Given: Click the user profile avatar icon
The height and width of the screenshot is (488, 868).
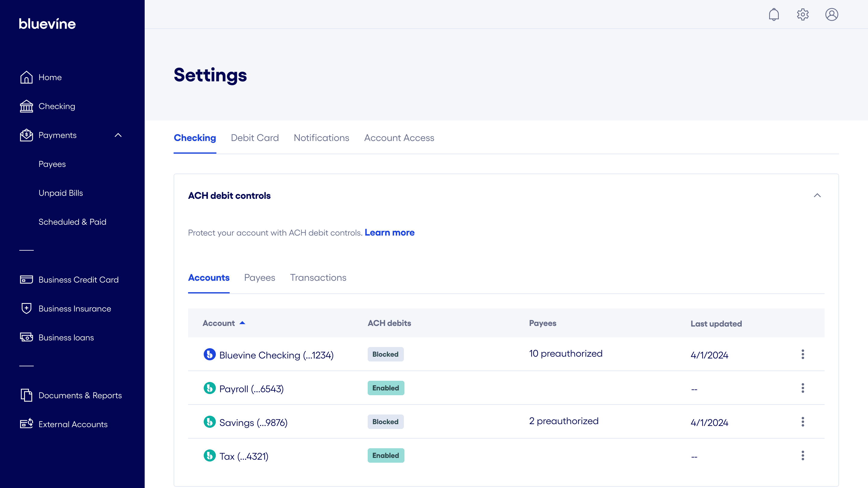Looking at the screenshot, I should (x=831, y=14).
